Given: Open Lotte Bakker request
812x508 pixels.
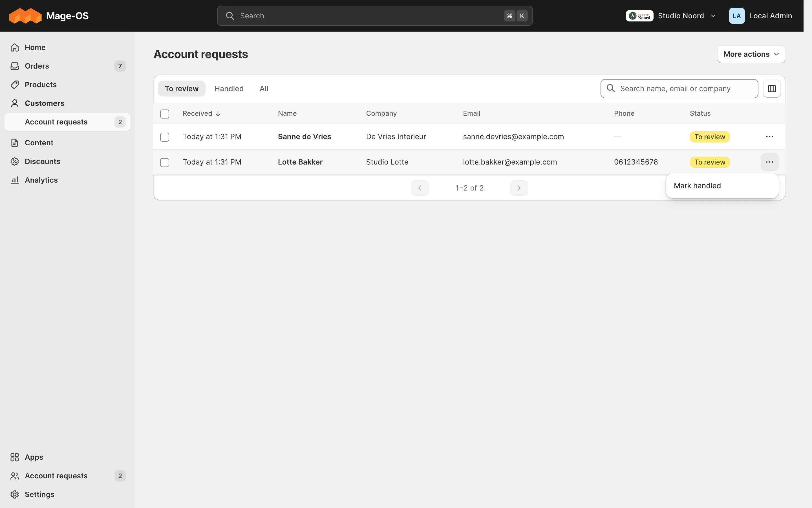Looking at the screenshot, I should point(300,162).
